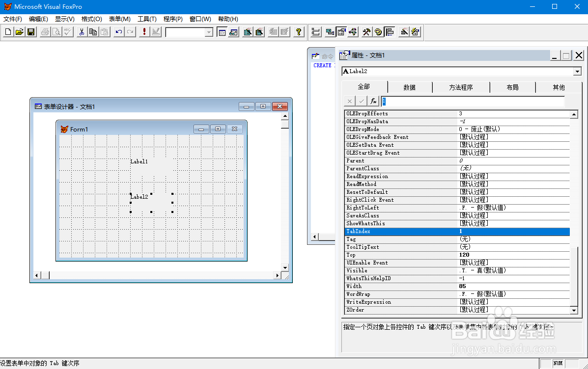
Task: Click Form Designer vertical scroll-down arrow
Action: pos(285,267)
